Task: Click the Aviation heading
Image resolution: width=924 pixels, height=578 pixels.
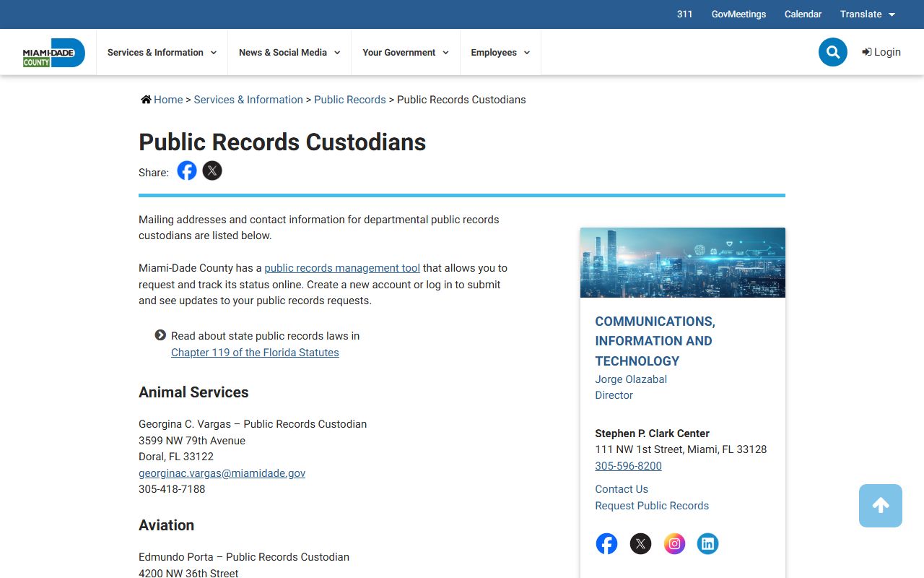Action: click(x=166, y=525)
